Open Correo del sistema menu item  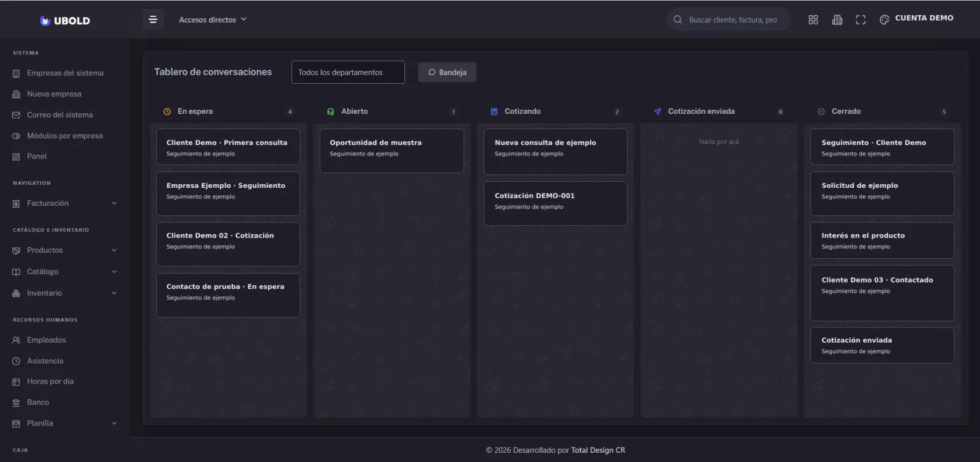(x=60, y=115)
